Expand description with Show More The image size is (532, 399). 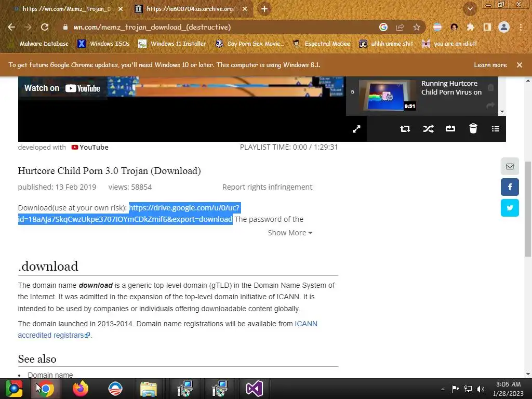(x=290, y=233)
